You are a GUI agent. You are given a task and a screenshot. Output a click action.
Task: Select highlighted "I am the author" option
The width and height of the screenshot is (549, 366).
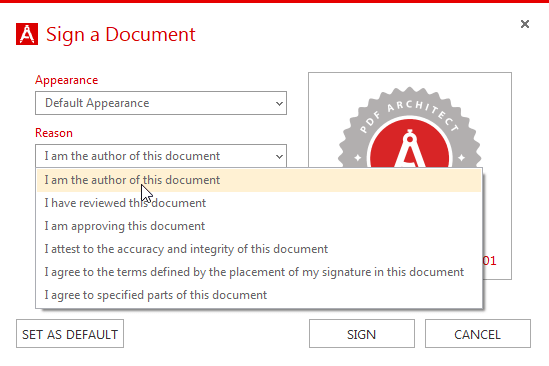click(x=259, y=180)
